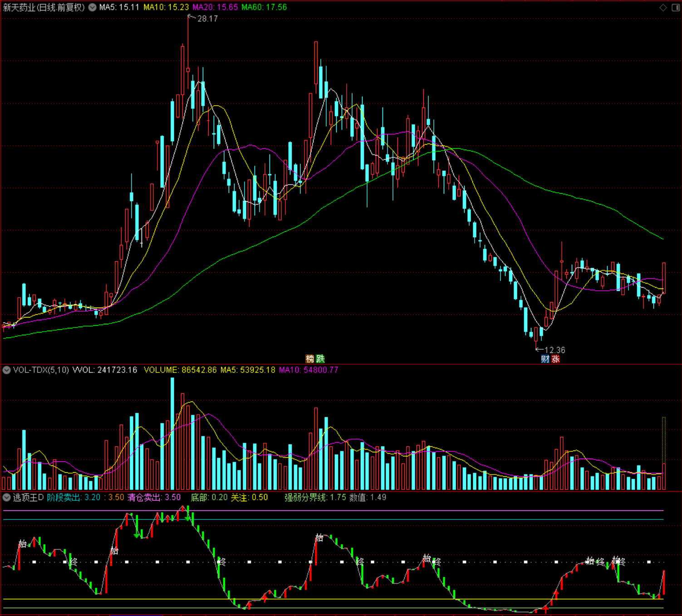Image resolution: width=682 pixels, height=616 pixels.
Task: Select the MA5: 15.11 label in price chart
Action: (119, 7)
